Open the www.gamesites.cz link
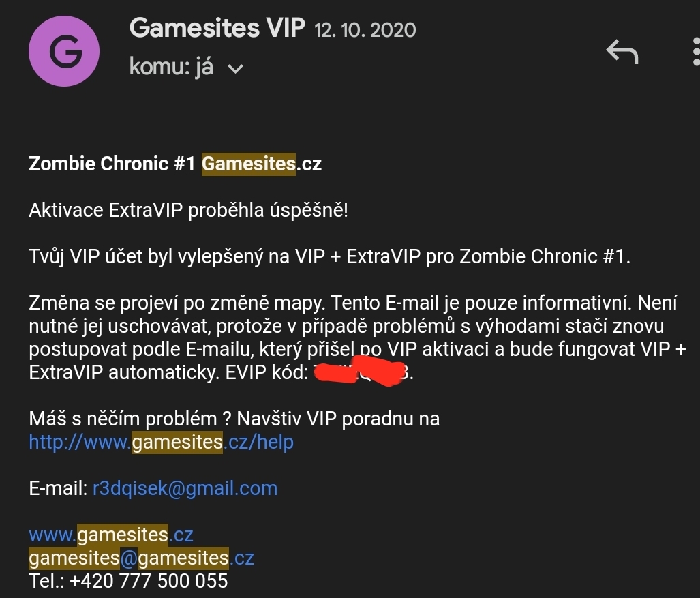Image resolution: width=700 pixels, height=598 pixels. coord(110,535)
